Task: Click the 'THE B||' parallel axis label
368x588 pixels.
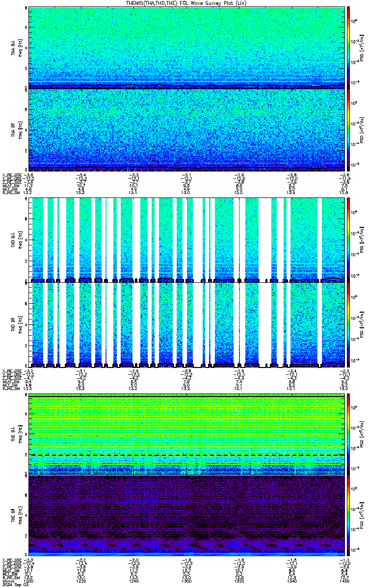Action: coord(14,516)
